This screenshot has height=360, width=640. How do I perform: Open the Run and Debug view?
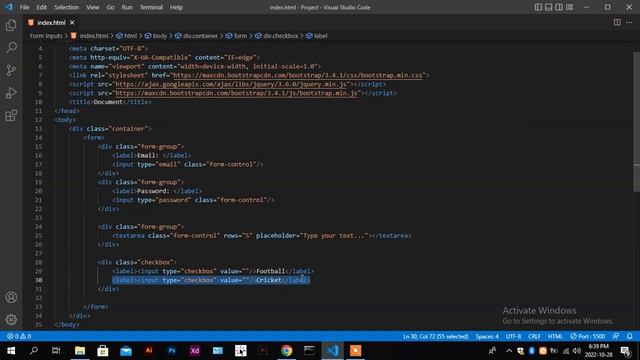coord(11,93)
